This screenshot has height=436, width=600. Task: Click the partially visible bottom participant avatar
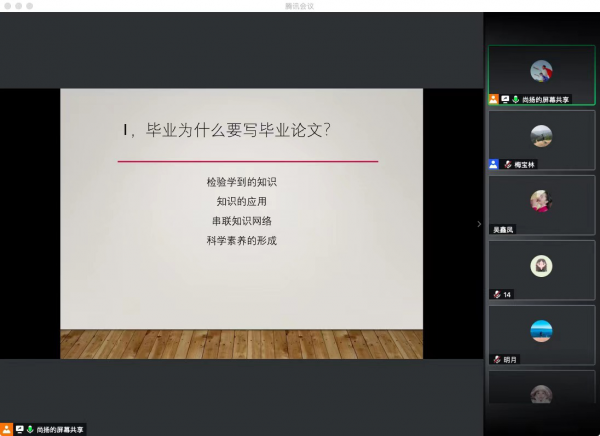pos(541,394)
